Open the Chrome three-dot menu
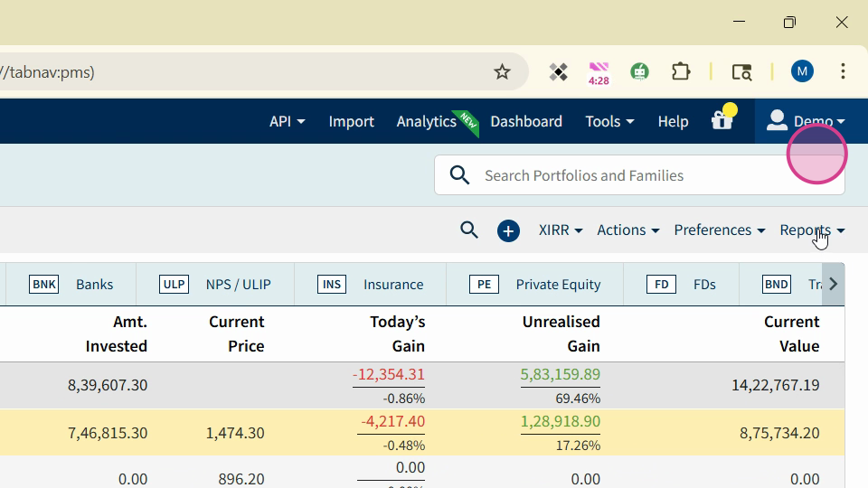The width and height of the screenshot is (868, 488). [x=843, y=71]
